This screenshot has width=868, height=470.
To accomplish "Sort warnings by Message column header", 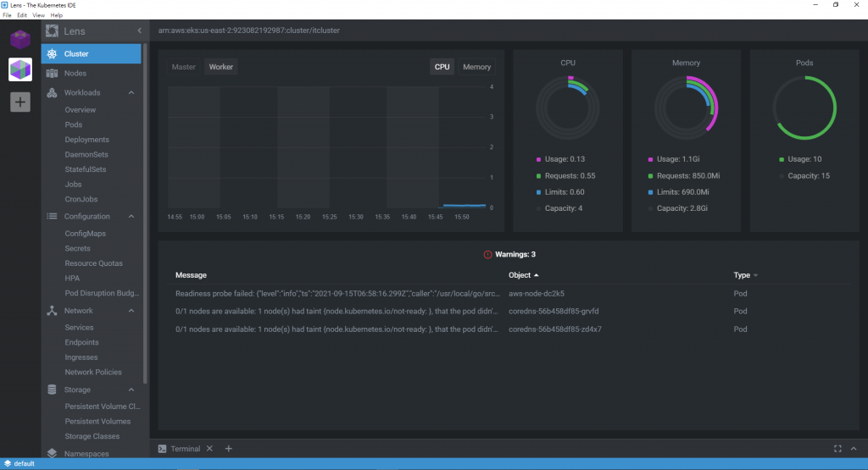I will 191,275.
